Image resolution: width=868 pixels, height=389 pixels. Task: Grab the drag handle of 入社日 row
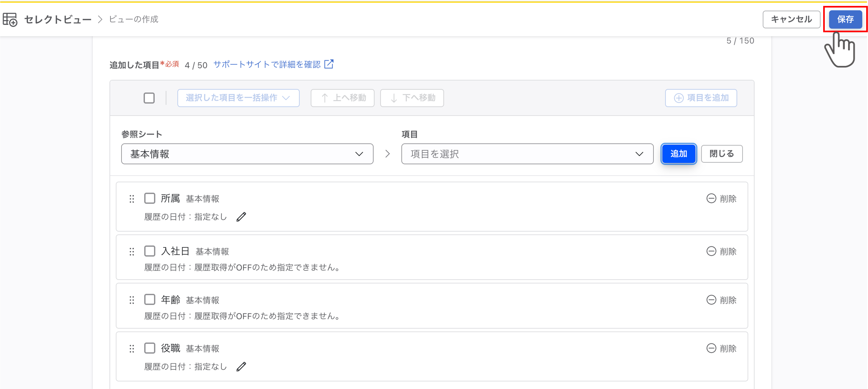click(x=132, y=251)
